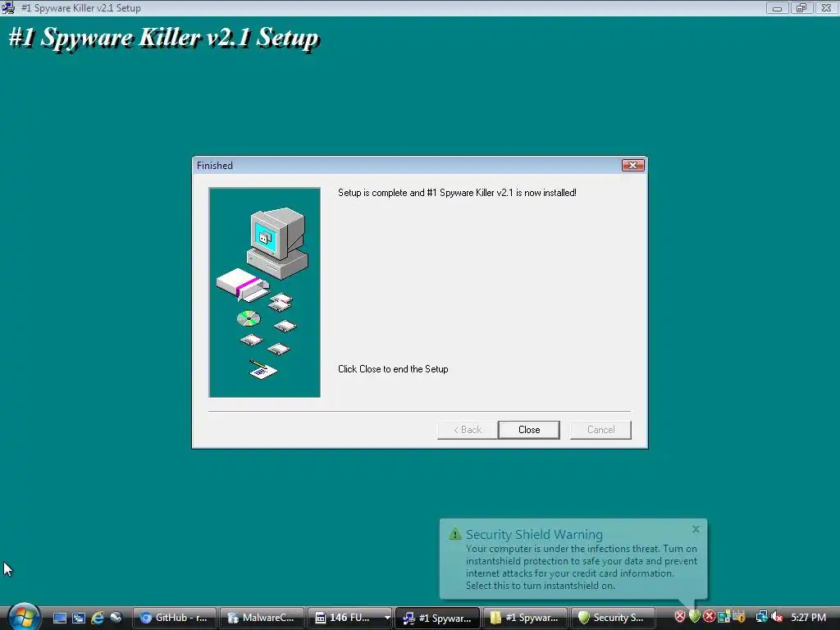840x630 pixels.
Task: Click the green Security Shield tray icon
Action: 694,617
